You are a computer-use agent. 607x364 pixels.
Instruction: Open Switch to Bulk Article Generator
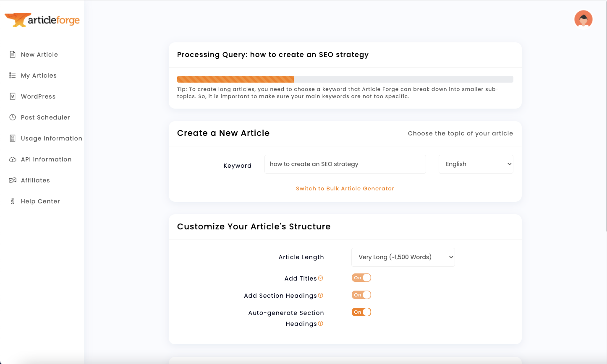pyautogui.click(x=345, y=188)
